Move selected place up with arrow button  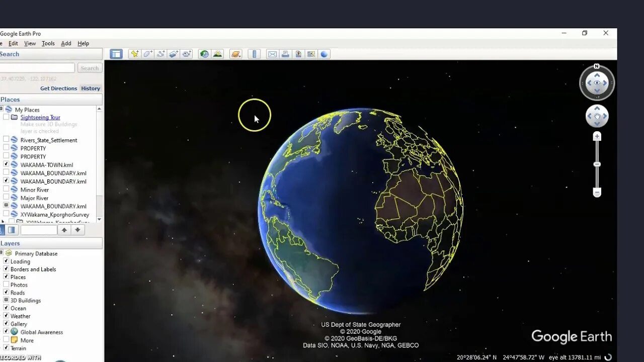[64, 230]
